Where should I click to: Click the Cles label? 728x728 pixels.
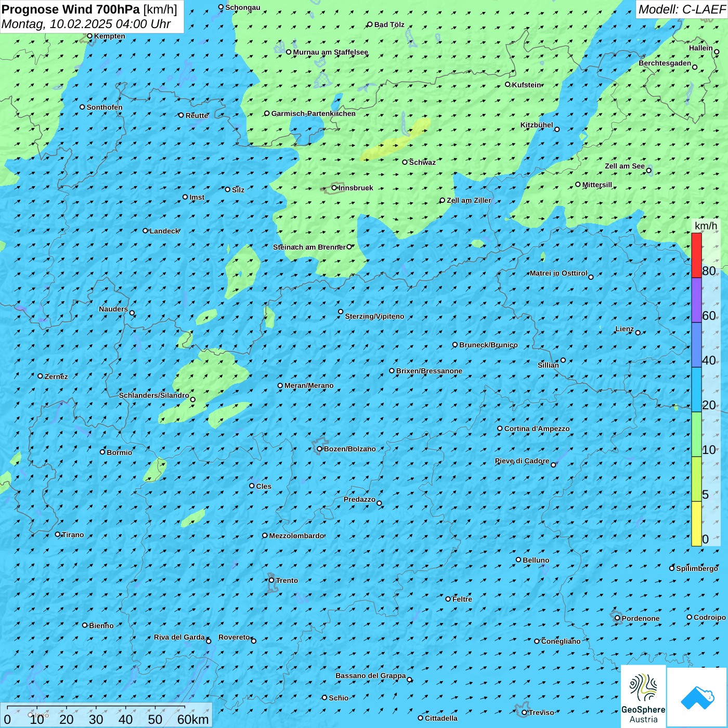click(264, 486)
